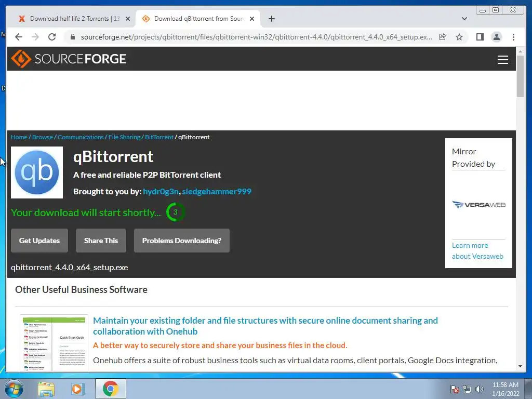
Task: Open Windows Media Player from taskbar
Action: tap(77, 389)
